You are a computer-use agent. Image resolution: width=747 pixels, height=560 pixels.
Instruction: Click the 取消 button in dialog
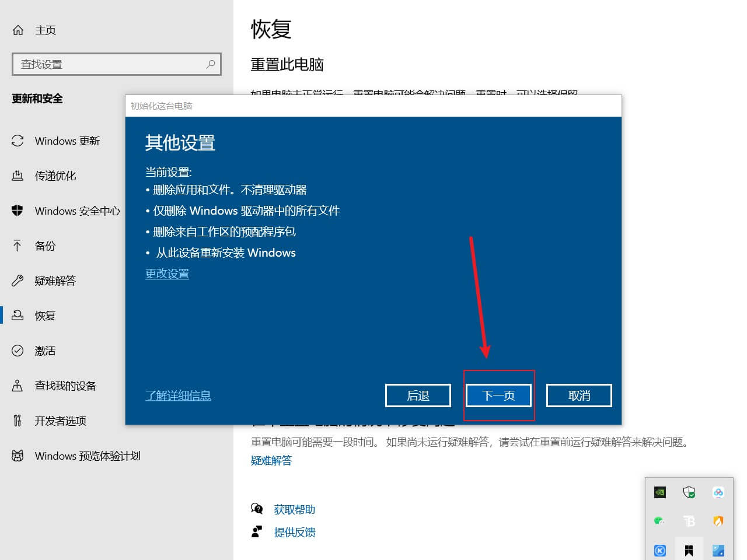click(579, 395)
